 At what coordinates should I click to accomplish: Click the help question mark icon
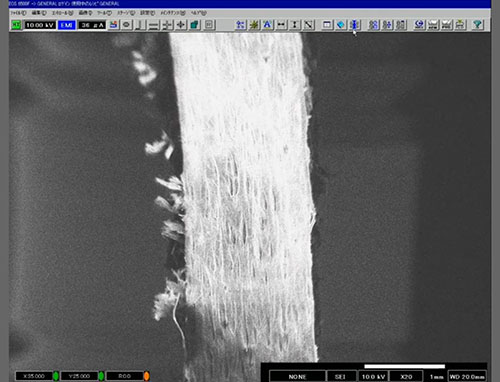[x=478, y=25]
